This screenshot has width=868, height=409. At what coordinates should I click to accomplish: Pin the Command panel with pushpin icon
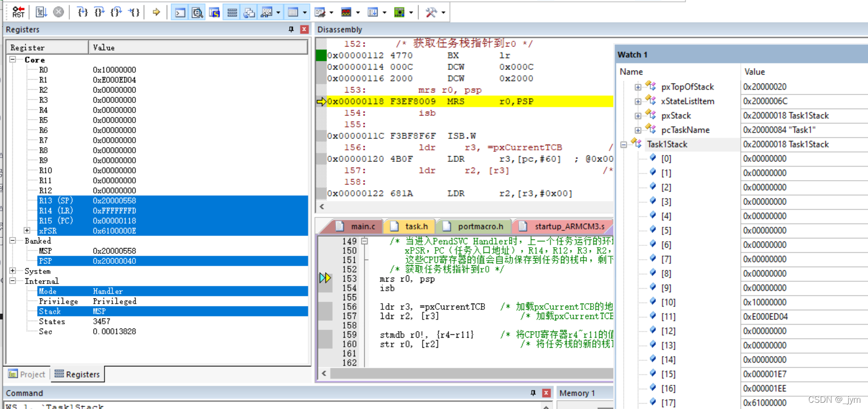533,393
